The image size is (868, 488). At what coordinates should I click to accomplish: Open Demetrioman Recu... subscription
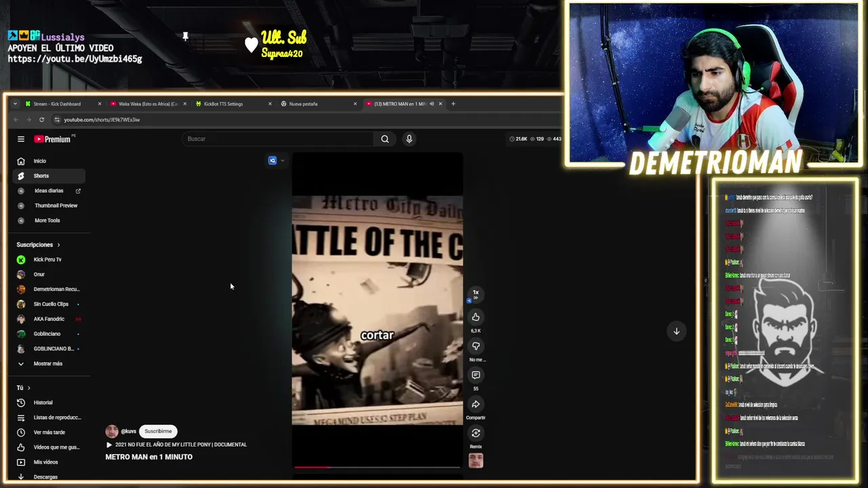click(x=49, y=289)
